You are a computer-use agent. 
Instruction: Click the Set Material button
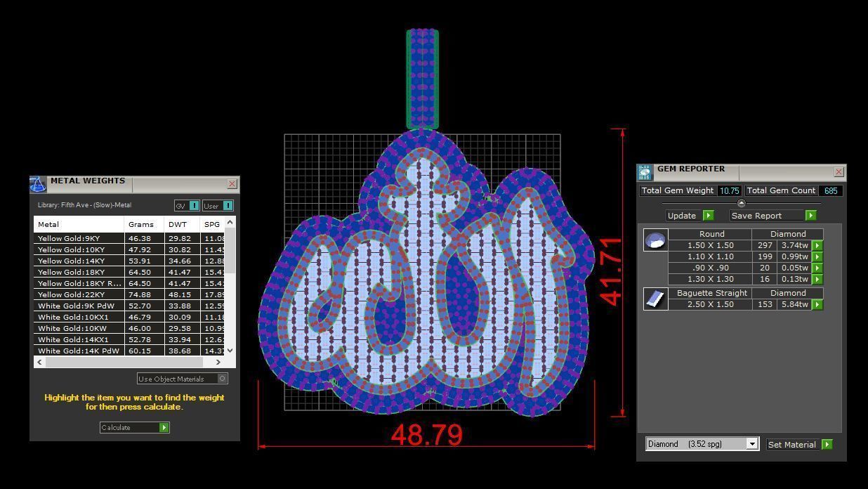click(793, 444)
